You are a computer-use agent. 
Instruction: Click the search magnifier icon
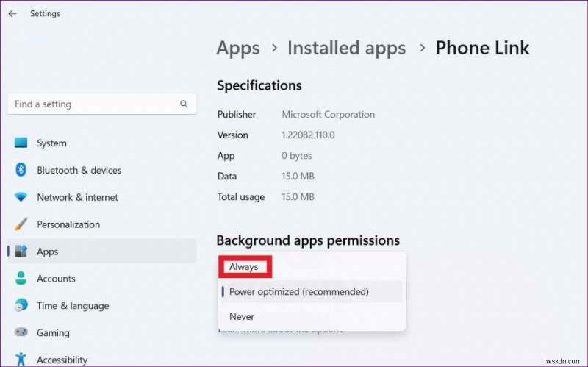coord(184,104)
